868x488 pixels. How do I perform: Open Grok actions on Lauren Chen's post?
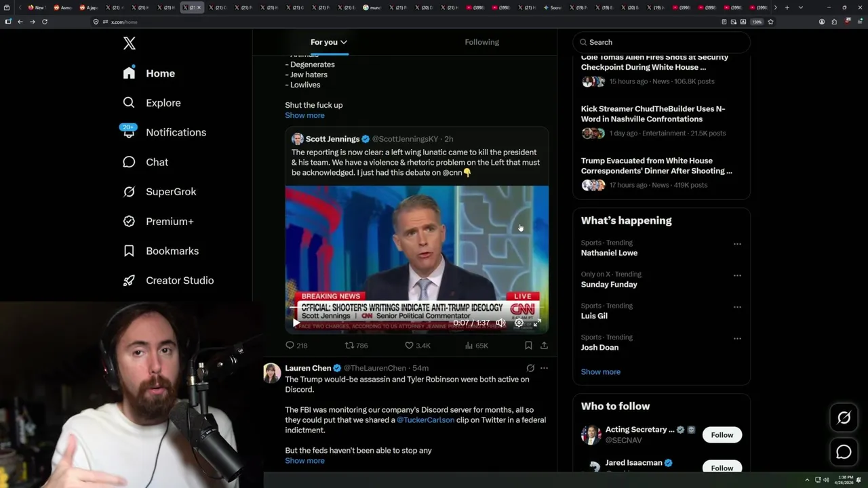[530, 368]
